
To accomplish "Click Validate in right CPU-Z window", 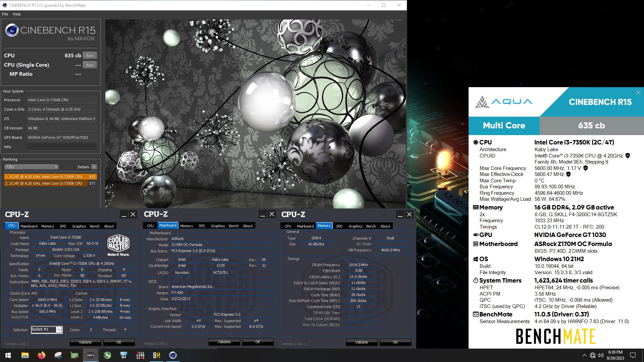I will (362, 342).
